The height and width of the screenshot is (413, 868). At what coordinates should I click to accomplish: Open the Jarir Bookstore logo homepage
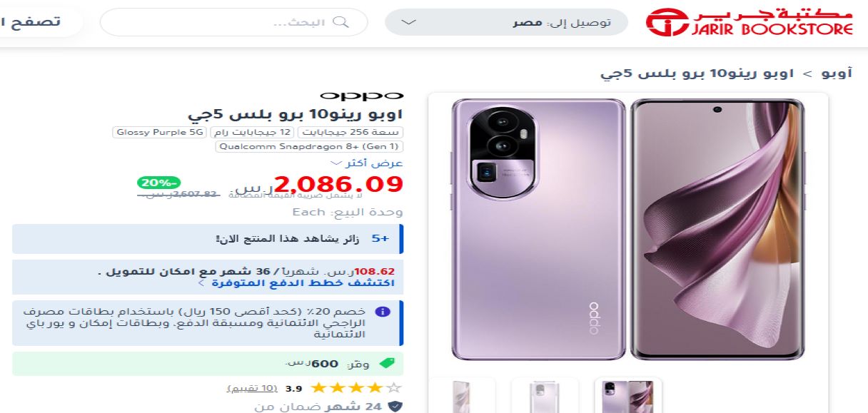750,22
